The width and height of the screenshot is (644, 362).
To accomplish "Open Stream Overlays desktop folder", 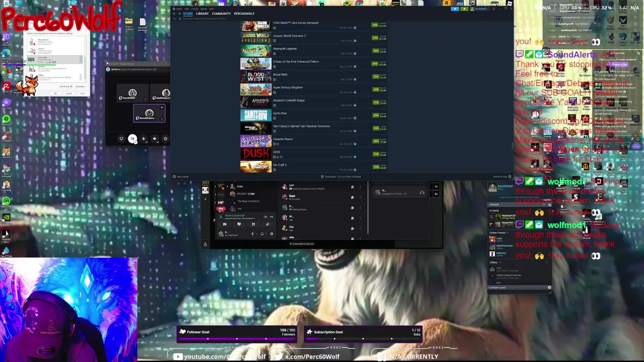I will (x=129, y=23).
